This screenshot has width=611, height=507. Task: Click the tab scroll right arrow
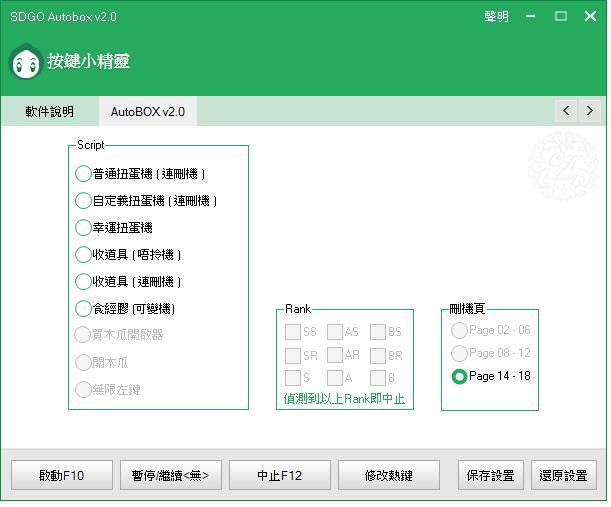pos(590,110)
